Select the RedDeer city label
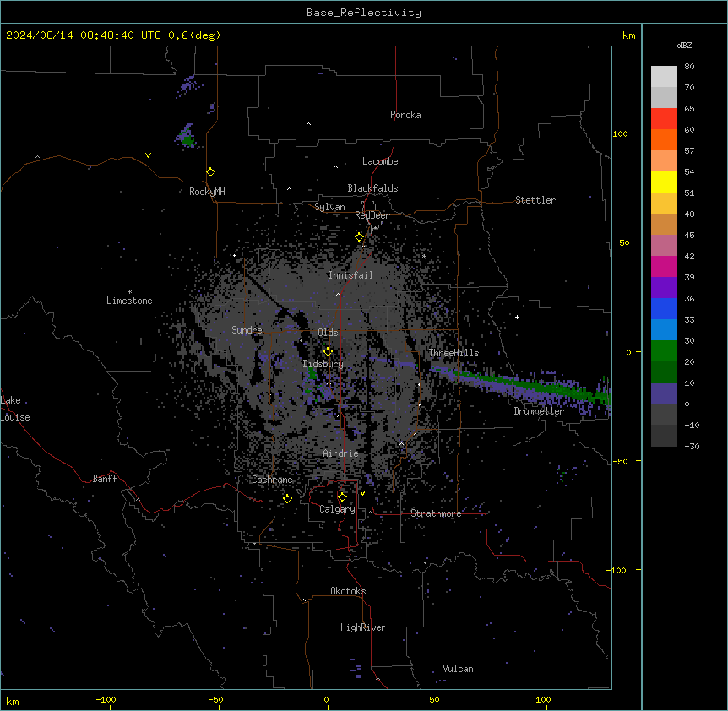 pyautogui.click(x=372, y=215)
